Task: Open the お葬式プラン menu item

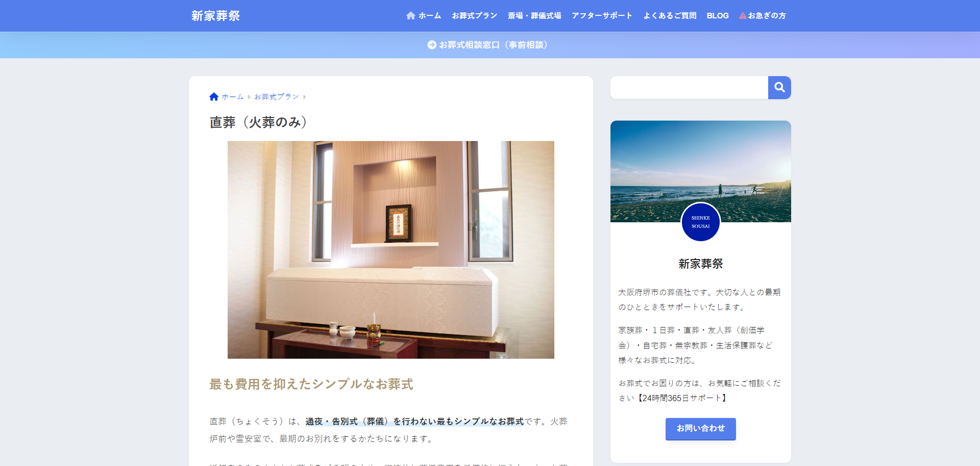Action: coord(474,15)
